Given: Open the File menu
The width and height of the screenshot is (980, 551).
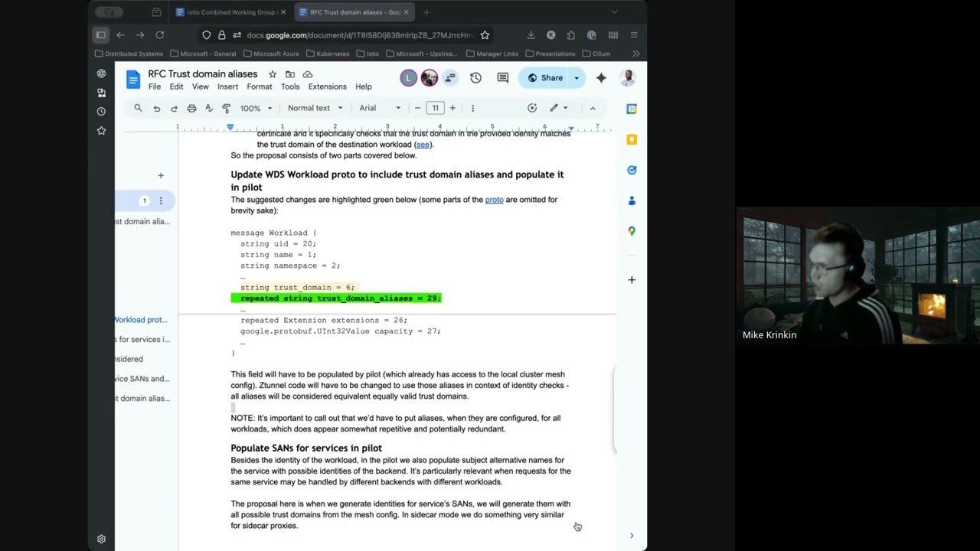Looking at the screenshot, I should (x=155, y=86).
